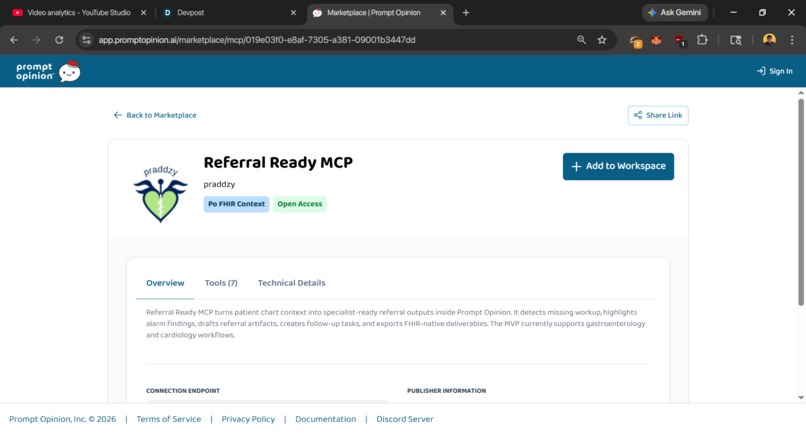The width and height of the screenshot is (806, 434).
Task: Click the Po FHIR Context badge
Action: (x=236, y=204)
